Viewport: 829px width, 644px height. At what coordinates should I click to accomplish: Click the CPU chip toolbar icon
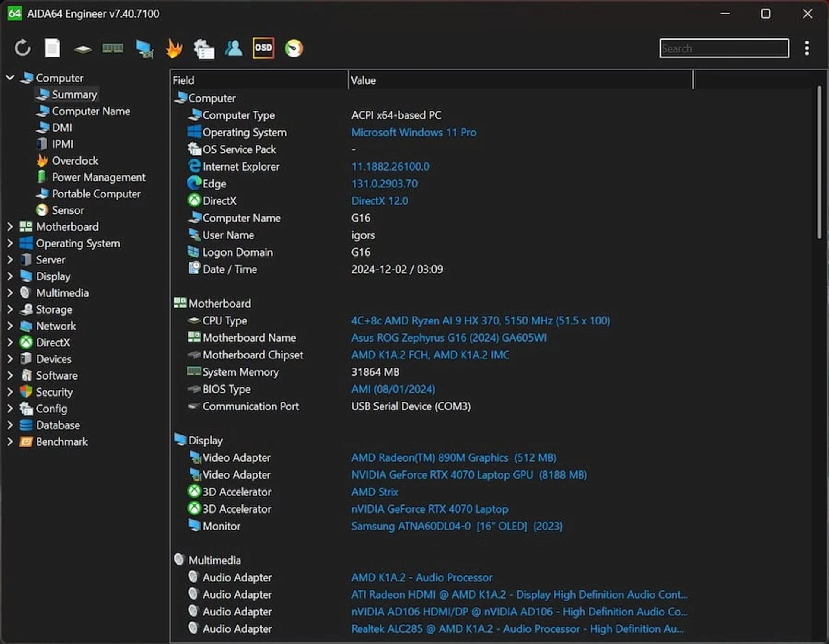[x=82, y=49]
